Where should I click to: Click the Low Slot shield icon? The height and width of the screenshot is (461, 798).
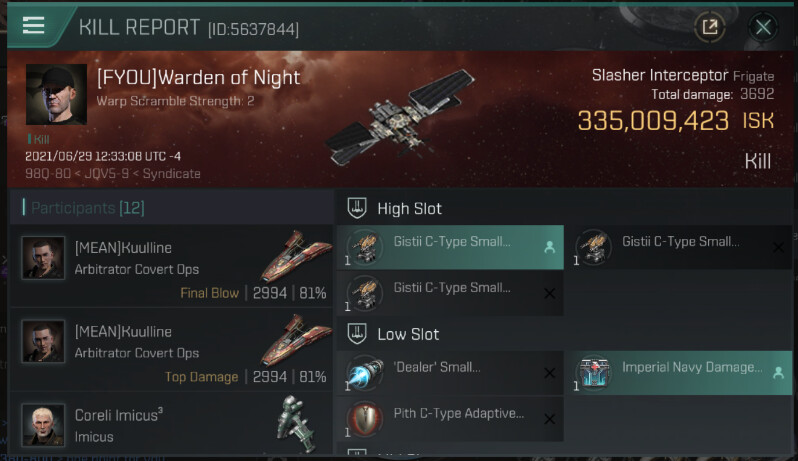357,334
